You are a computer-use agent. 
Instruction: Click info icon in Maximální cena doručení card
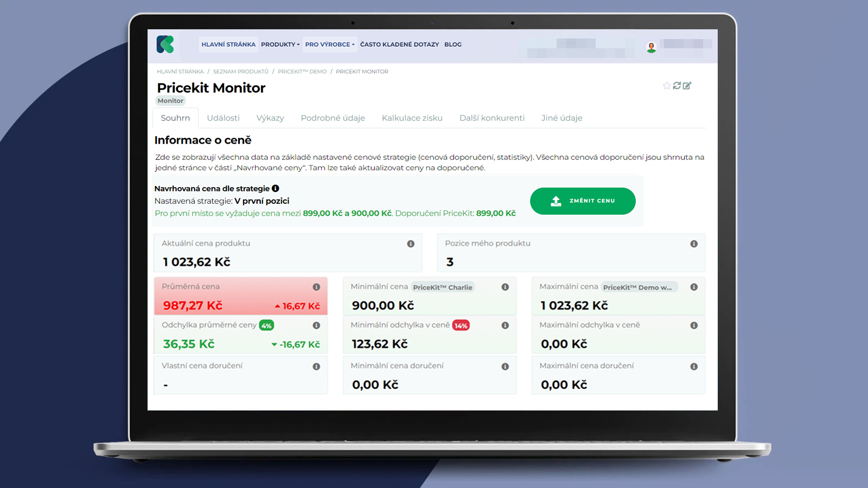point(694,367)
